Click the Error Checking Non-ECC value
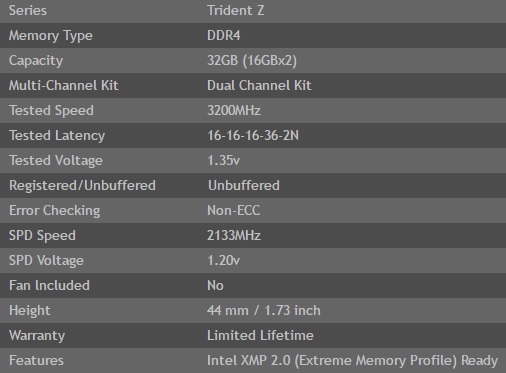Screen dimensions: 506x373 (233, 211)
